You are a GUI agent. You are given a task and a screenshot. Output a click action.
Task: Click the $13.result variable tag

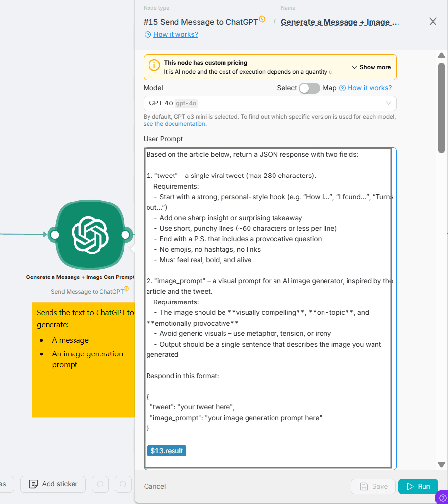tap(167, 451)
